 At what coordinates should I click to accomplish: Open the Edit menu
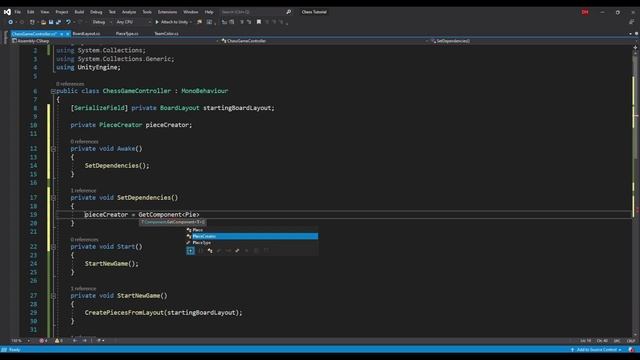pyautogui.click(x=31, y=12)
